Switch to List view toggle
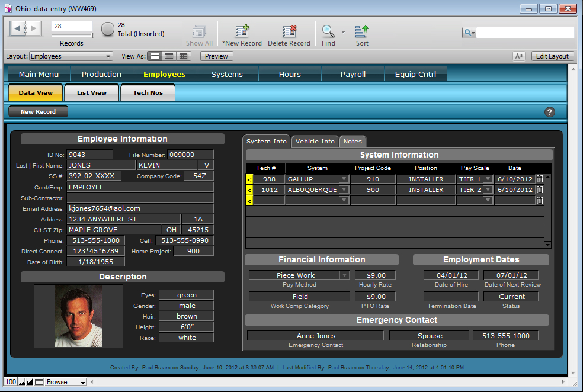583x392 pixels. pyautogui.click(x=169, y=56)
